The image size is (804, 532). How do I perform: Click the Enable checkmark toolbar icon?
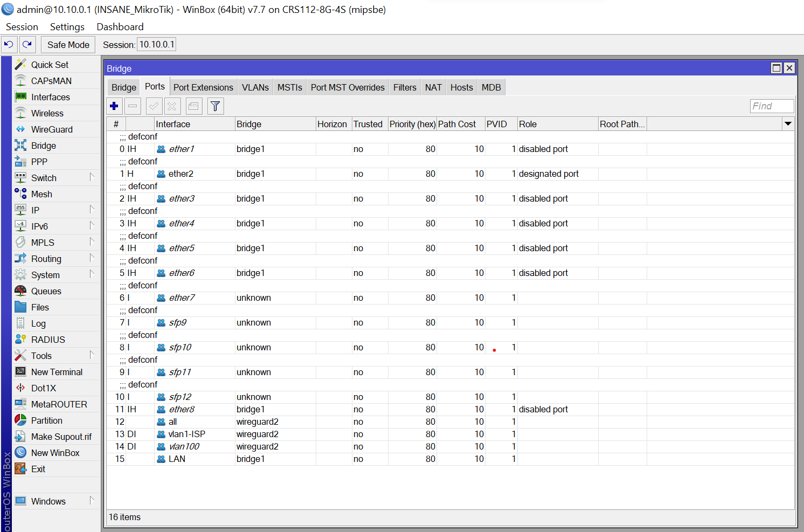[154, 106]
